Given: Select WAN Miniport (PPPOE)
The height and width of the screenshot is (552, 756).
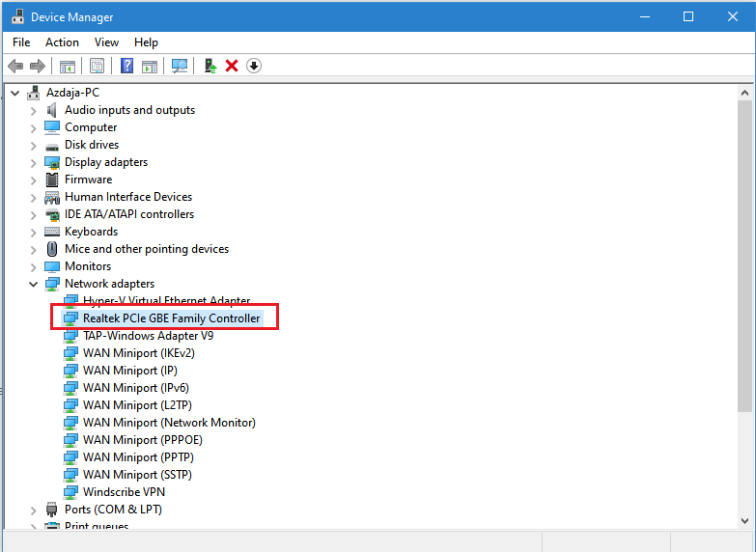Looking at the screenshot, I should click(143, 440).
